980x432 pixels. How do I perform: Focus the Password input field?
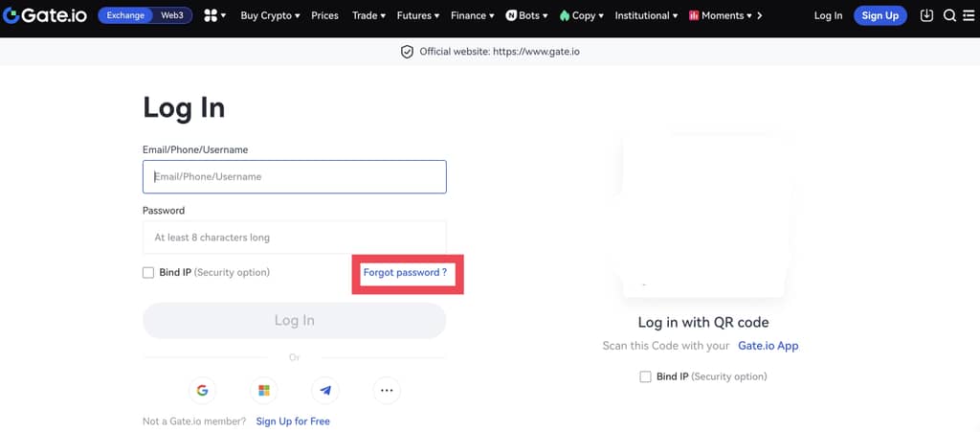(x=294, y=238)
